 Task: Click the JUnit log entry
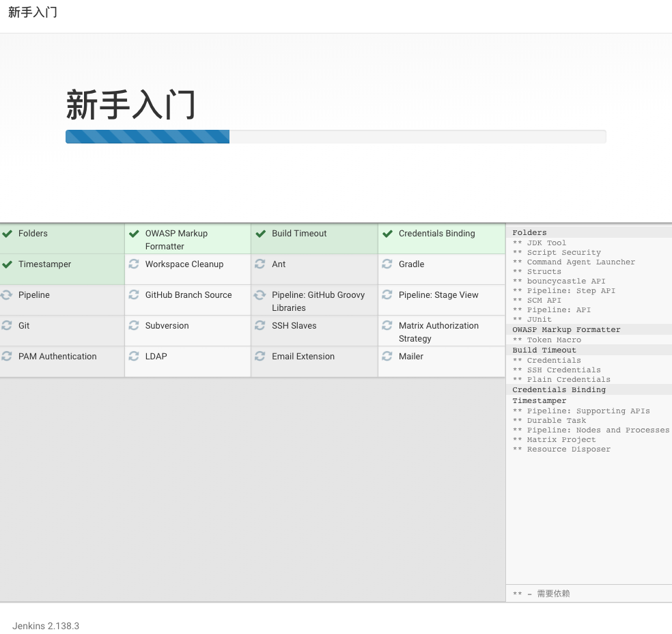532,319
